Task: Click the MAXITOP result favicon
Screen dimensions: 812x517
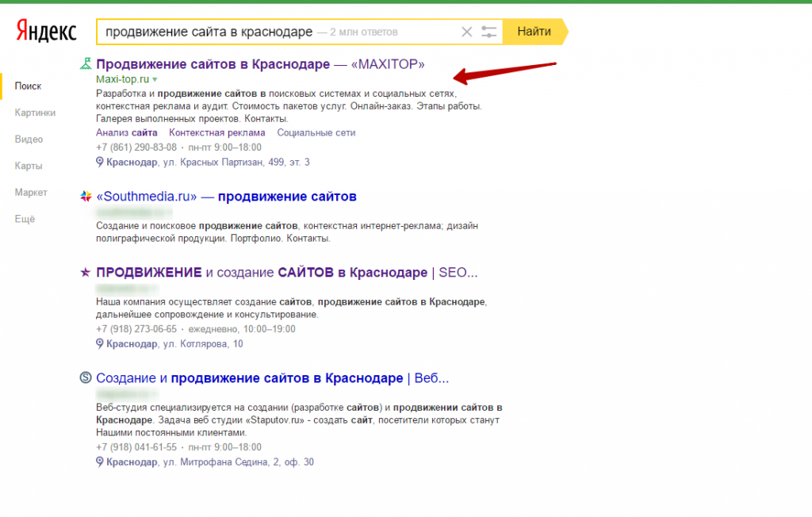Action: 86,63
